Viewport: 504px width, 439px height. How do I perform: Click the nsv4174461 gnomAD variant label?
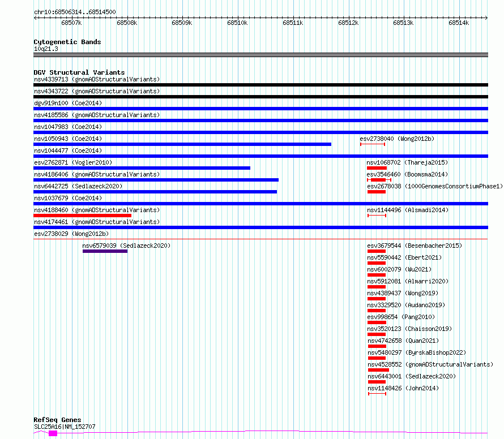tap(97, 222)
